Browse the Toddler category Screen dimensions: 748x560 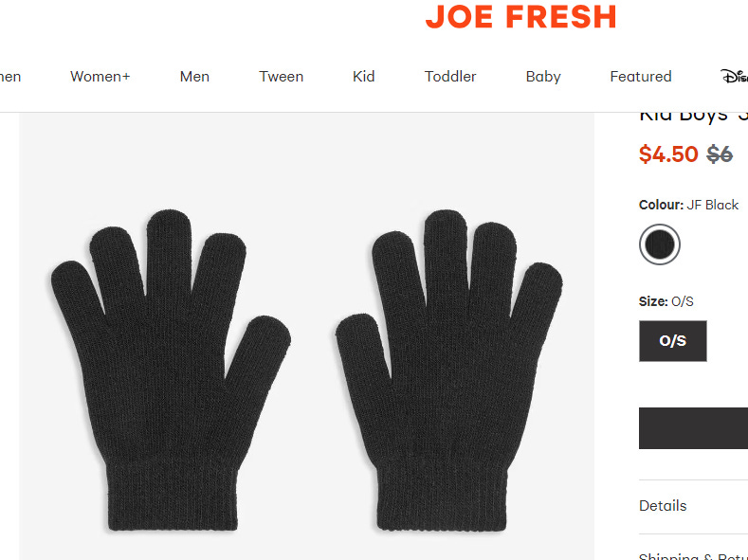click(450, 76)
